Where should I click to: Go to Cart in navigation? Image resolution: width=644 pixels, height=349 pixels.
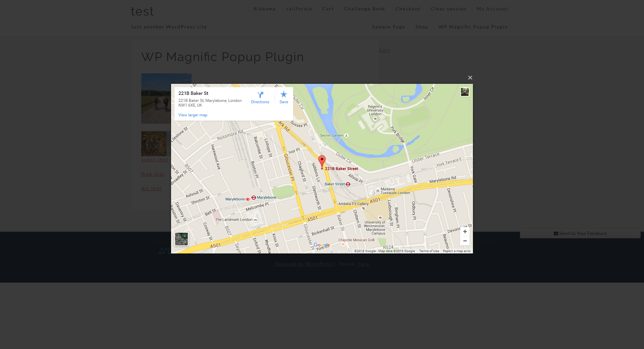click(328, 9)
